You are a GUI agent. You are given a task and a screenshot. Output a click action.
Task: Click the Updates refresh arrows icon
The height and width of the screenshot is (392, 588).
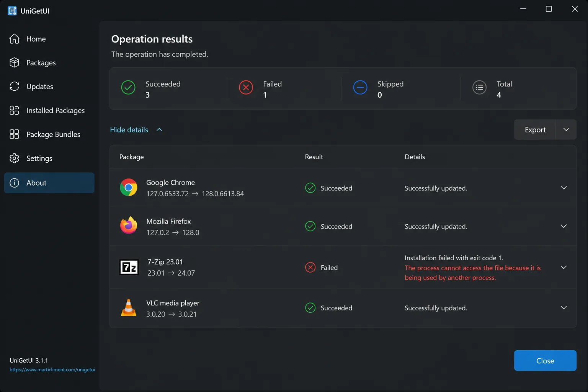pos(14,87)
